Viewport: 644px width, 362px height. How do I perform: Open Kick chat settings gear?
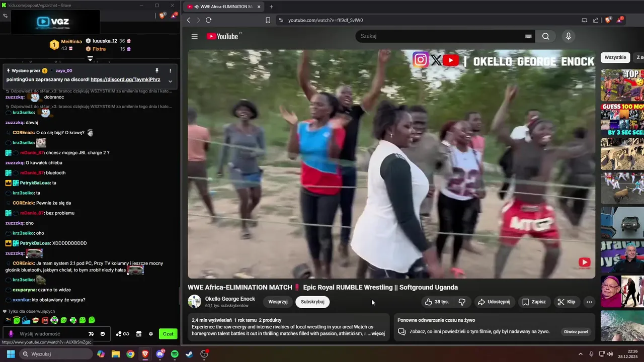click(x=151, y=334)
